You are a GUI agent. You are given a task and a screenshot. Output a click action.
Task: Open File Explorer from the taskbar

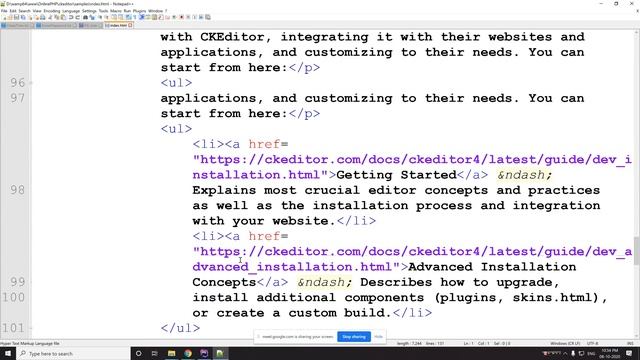171,353
